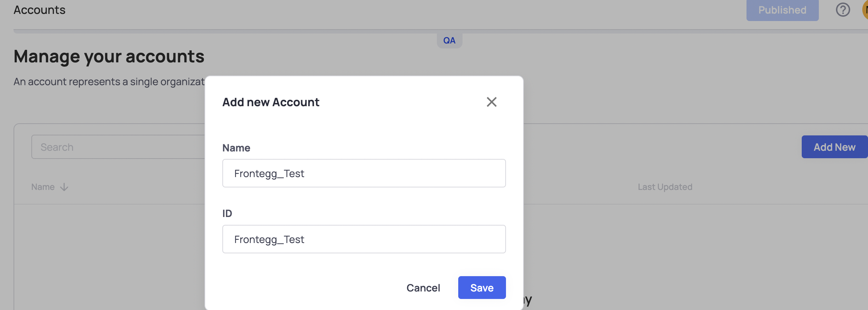
Task: Click the Add New button
Action: 834,147
